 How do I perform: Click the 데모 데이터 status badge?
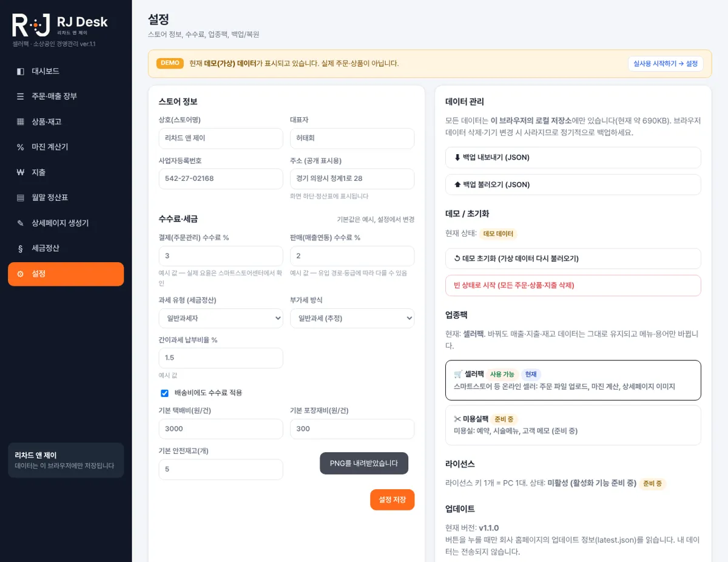[x=498, y=234]
